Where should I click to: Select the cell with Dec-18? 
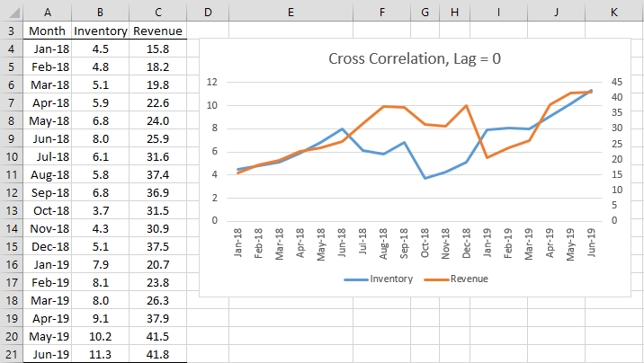click(48, 246)
